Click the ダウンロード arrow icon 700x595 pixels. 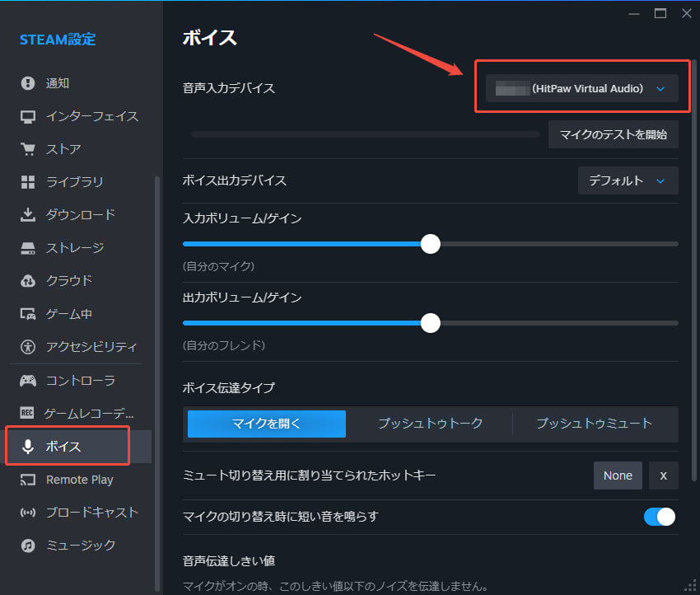28,215
